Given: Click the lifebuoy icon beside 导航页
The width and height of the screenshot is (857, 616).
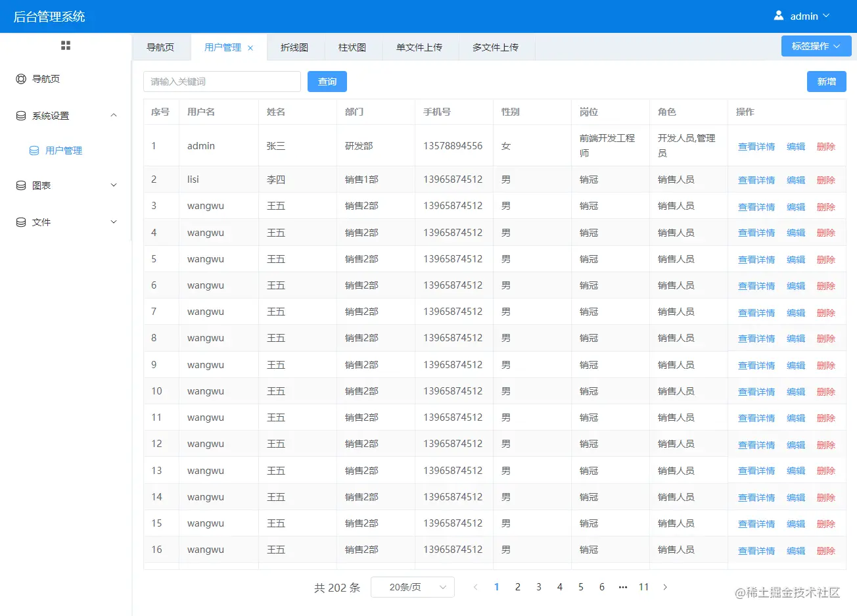Looking at the screenshot, I should (21, 79).
